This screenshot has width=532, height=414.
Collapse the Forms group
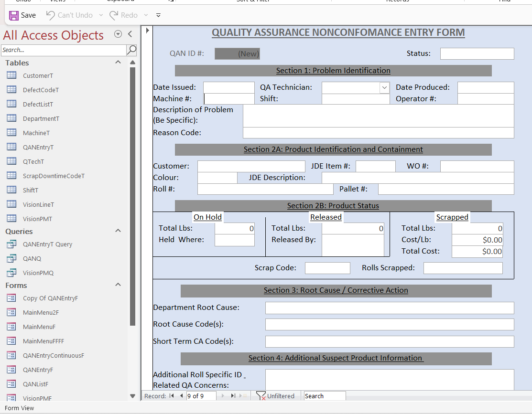[118, 285]
